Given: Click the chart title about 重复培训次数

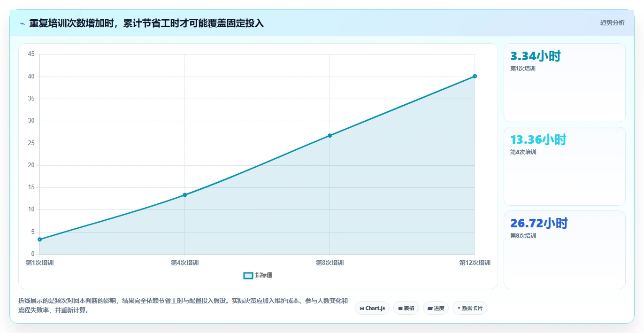Looking at the screenshot, I should [146, 23].
